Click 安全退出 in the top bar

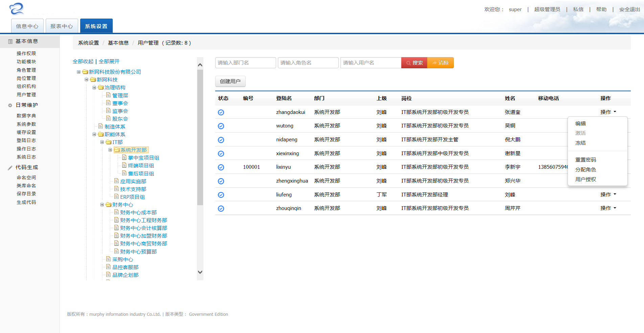tap(629, 9)
